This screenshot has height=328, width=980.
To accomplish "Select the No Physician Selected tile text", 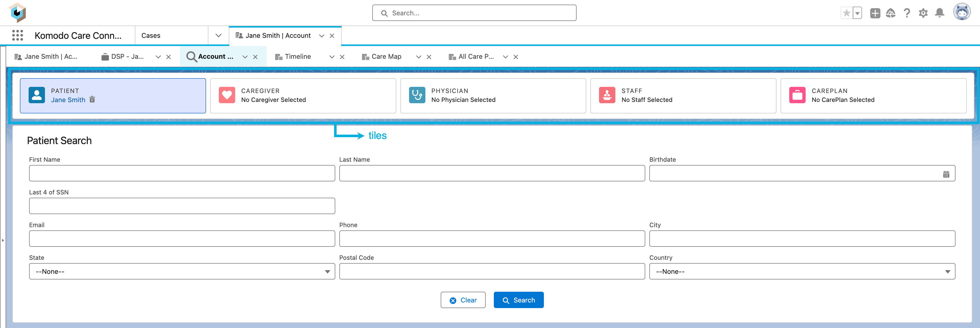I will (x=463, y=100).
